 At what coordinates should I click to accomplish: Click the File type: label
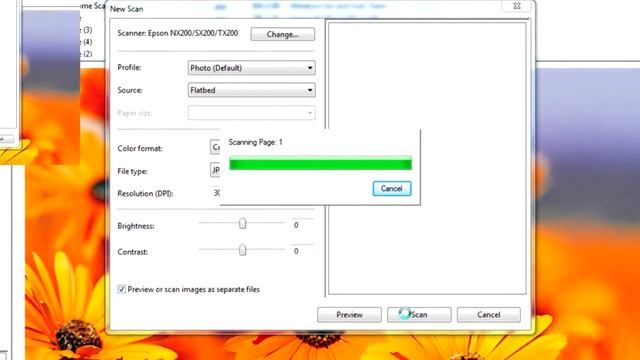[132, 171]
